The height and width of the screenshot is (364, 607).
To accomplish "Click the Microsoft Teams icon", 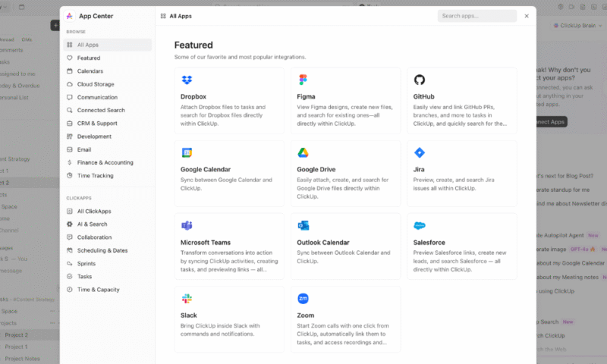I will pos(187,225).
